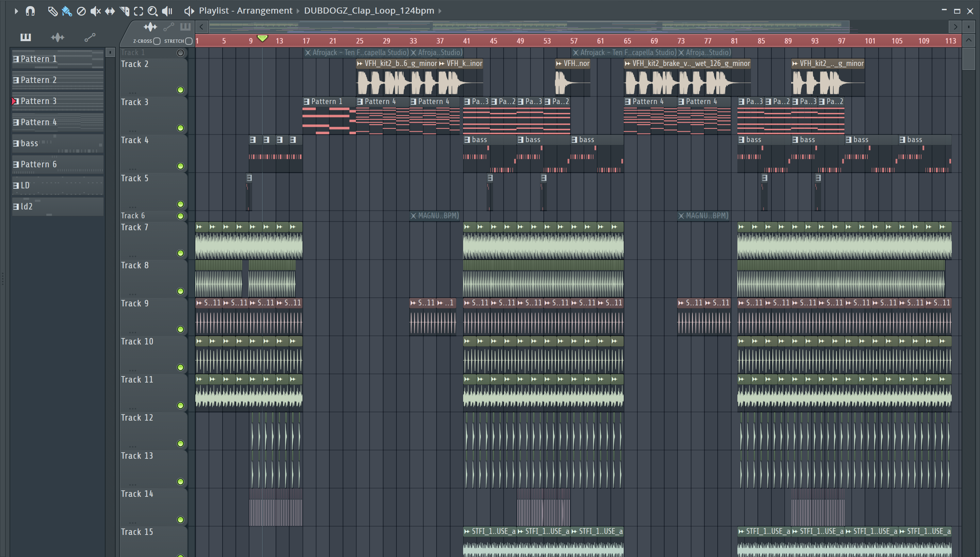Click the timeline overview scrollbar

pos(529,27)
